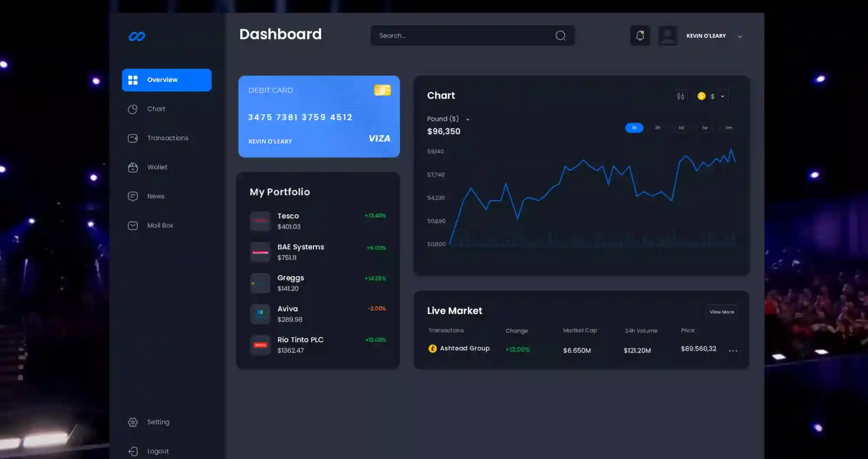Click Kevin O'Leary profile avatar
The width and height of the screenshot is (868, 459).
pos(668,36)
